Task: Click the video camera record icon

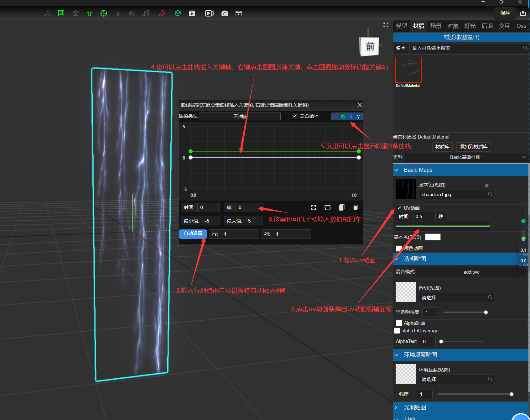Action: coord(209,13)
